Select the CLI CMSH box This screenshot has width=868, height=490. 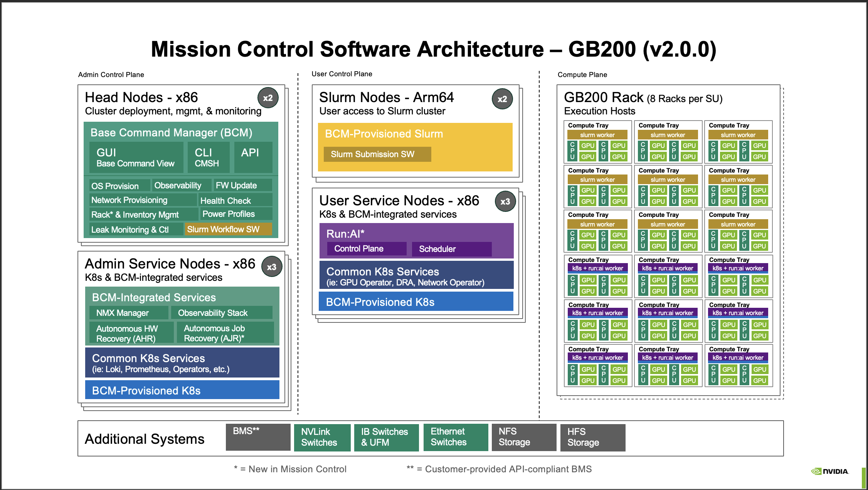[208, 158]
